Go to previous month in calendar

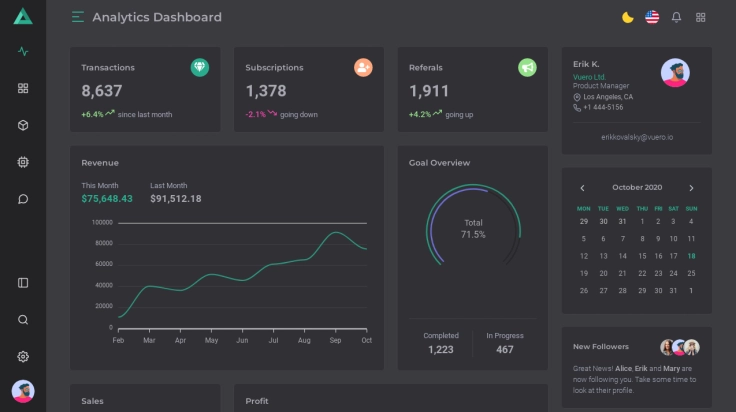click(x=583, y=188)
